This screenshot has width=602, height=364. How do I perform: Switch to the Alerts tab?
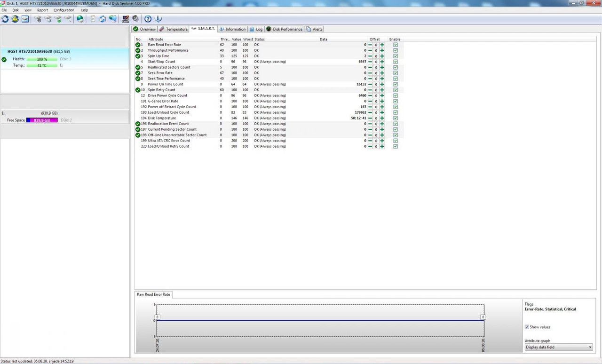click(x=314, y=29)
